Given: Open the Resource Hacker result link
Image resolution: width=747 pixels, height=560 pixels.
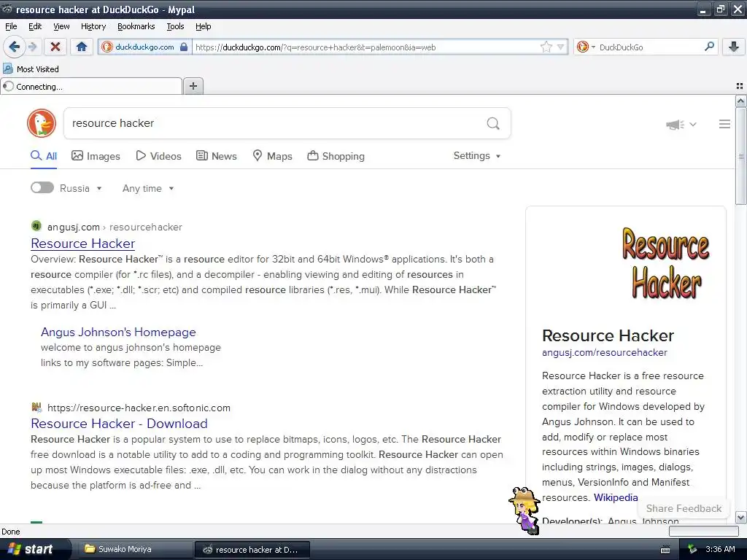Looking at the screenshot, I should (83, 244).
